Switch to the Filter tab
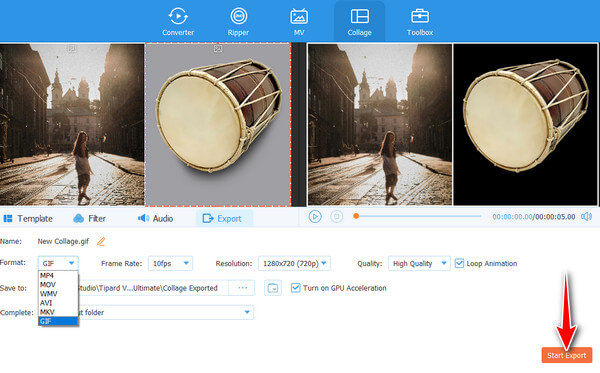Image resolution: width=600 pixels, height=373 pixels. click(89, 218)
